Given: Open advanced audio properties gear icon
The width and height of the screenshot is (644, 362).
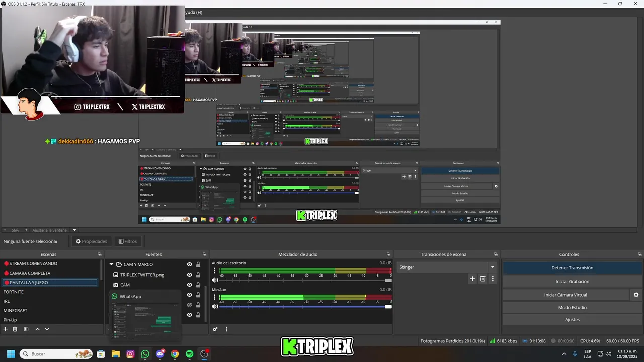Looking at the screenshot, I should pyautogui.click(x=215, y=329).
